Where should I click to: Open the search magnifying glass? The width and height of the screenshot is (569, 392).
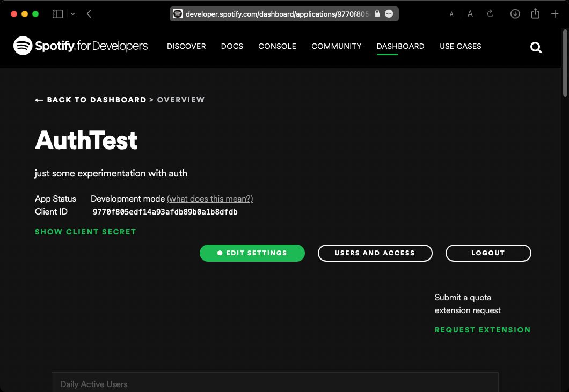click(536, 47)
